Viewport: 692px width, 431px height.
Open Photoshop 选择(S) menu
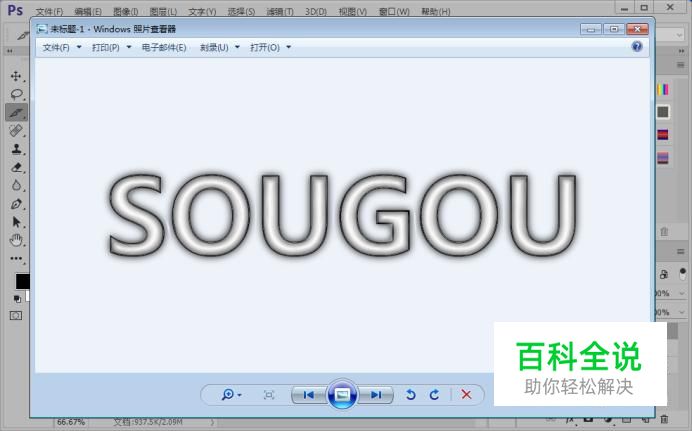click(x=241, y=11)
